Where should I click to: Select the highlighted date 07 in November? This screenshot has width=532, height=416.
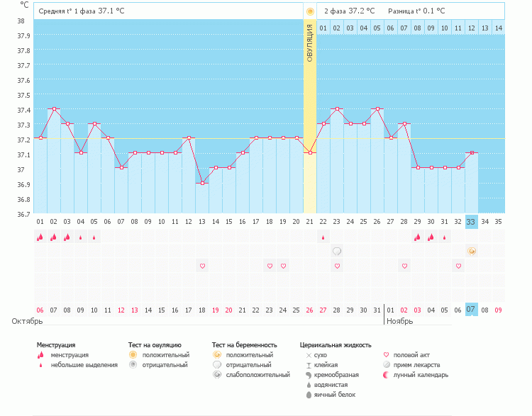[471, 310]
